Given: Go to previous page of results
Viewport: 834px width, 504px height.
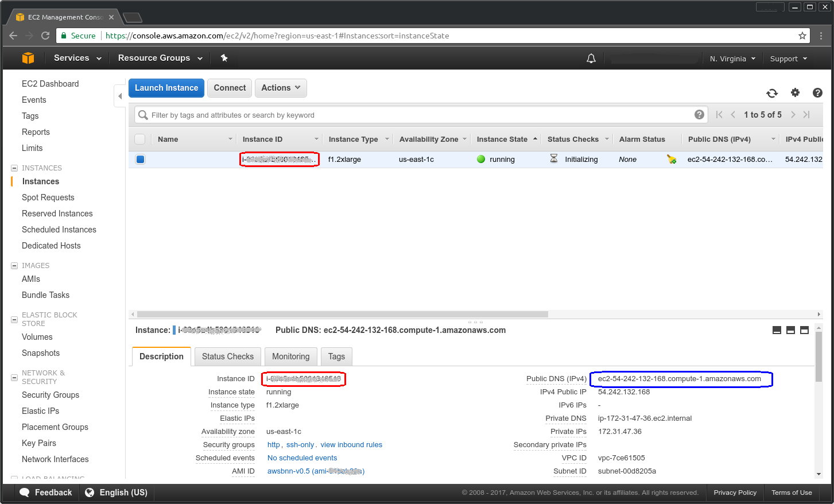Looking at the screenshot, I should pyautogui.click(x=733, y=115).
